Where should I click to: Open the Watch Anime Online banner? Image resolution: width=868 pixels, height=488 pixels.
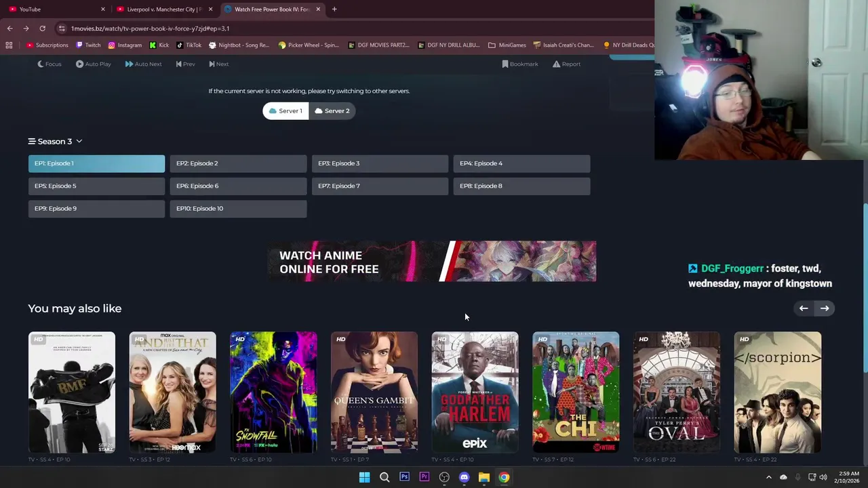[432, 262]
